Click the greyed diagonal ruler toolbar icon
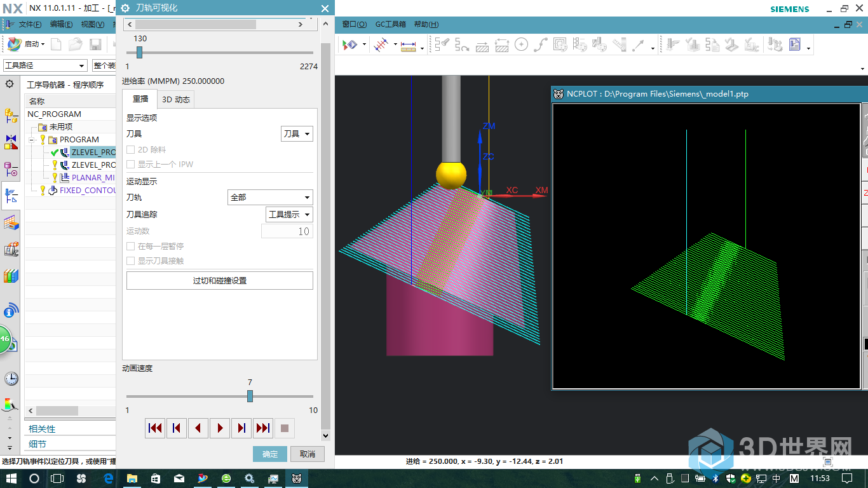The height and width of the screenshot is (488, 868). (x=620, y=44)
